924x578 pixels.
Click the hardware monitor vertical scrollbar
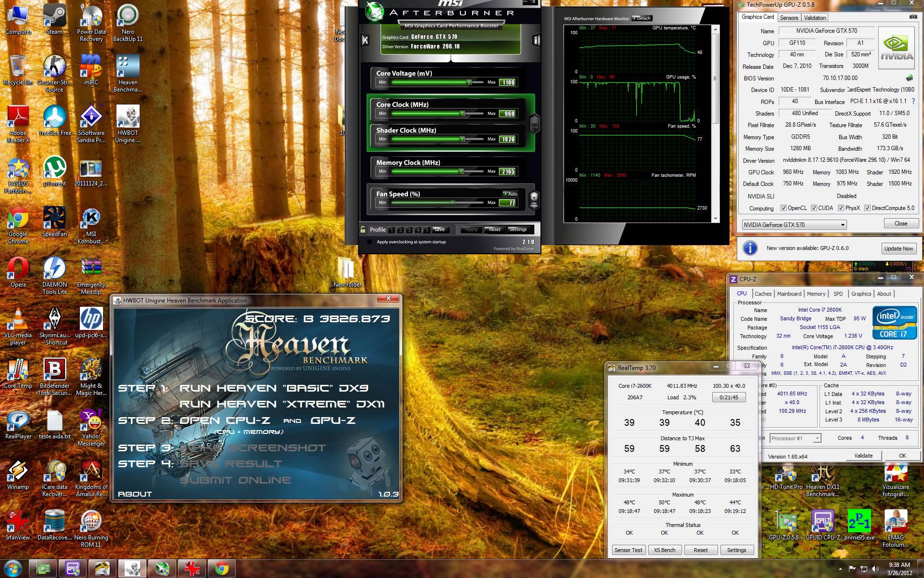(x=715, y=124)
